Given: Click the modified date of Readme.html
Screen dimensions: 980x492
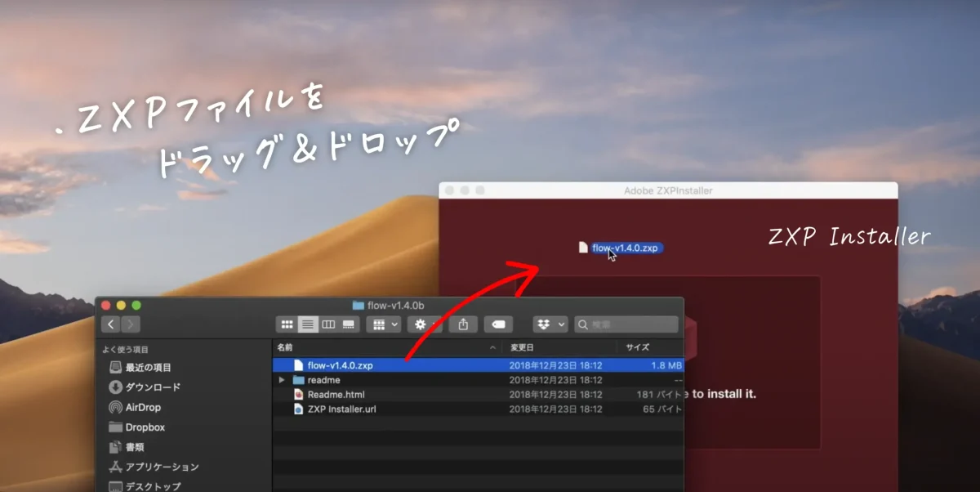Looking at the screenshot, I should click(556, 395).
